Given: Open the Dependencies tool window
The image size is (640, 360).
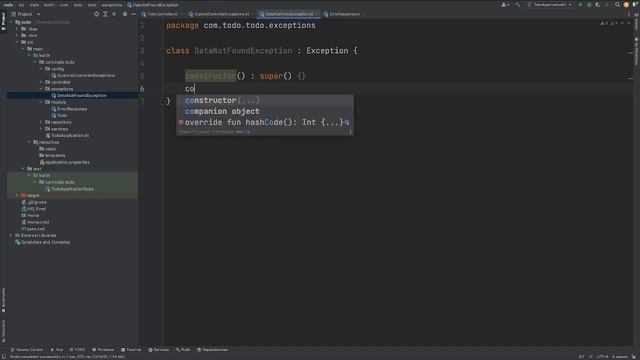Looking at the screenshot, I should pyautogui.click(x=212, y=350).
